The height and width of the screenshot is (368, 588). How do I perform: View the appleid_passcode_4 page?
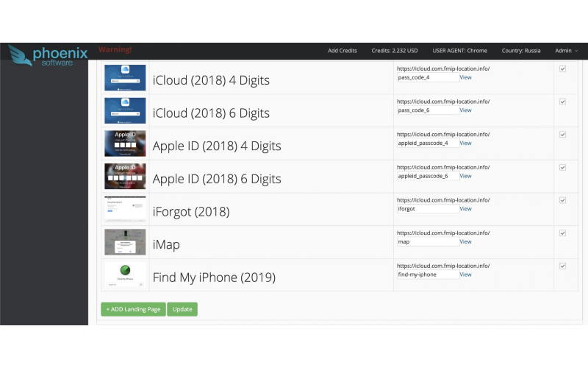click(x=465, y=143)
